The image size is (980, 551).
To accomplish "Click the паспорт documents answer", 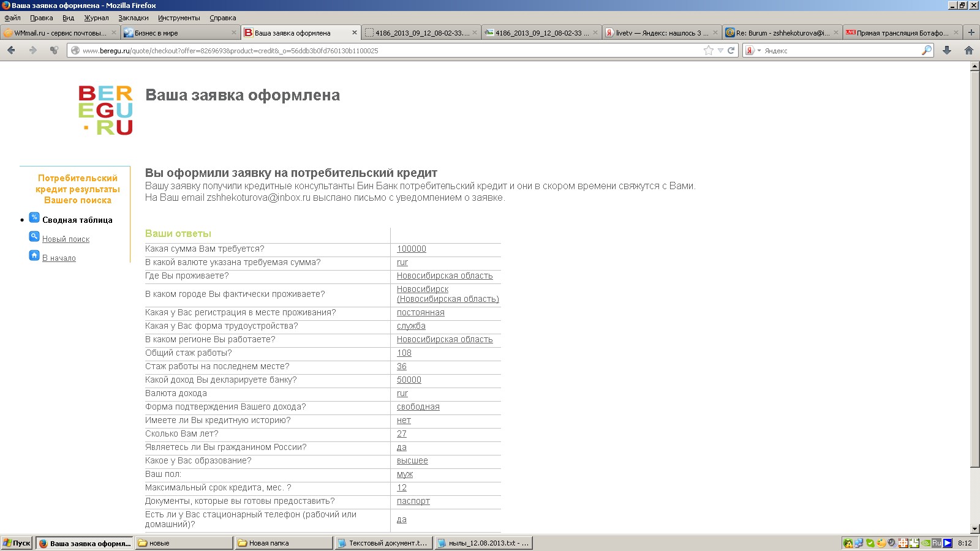I will (413, 501).
